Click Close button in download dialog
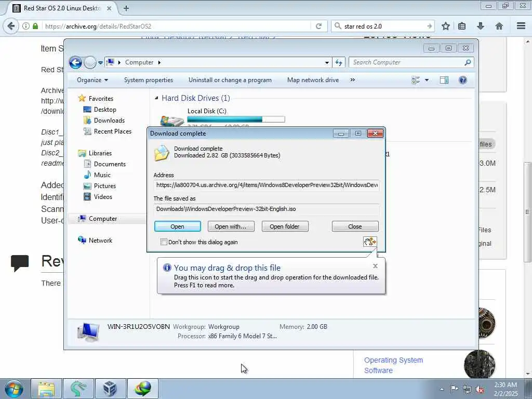The width and height of the screenshot is (532, 399). pyautogui.click(x=355, y=227)
